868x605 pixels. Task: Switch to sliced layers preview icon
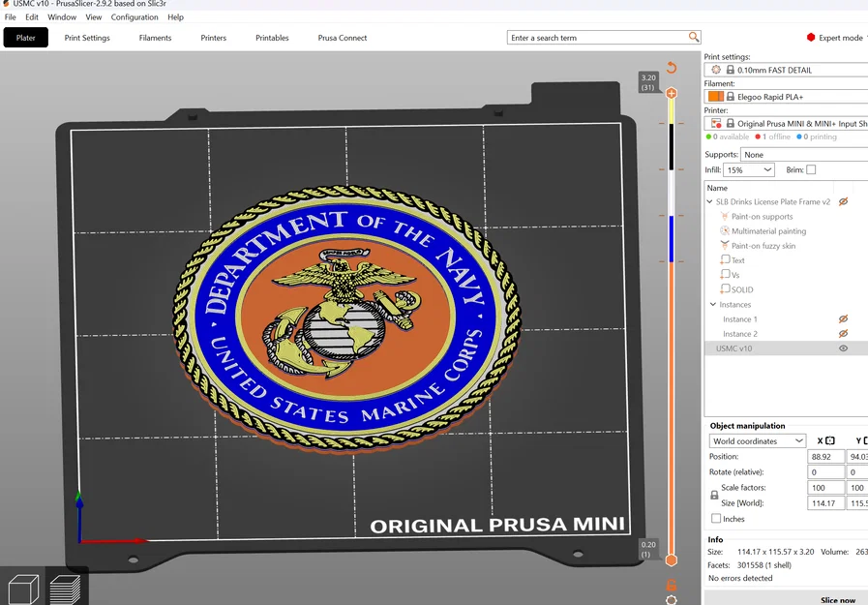(x=66, y=589)
